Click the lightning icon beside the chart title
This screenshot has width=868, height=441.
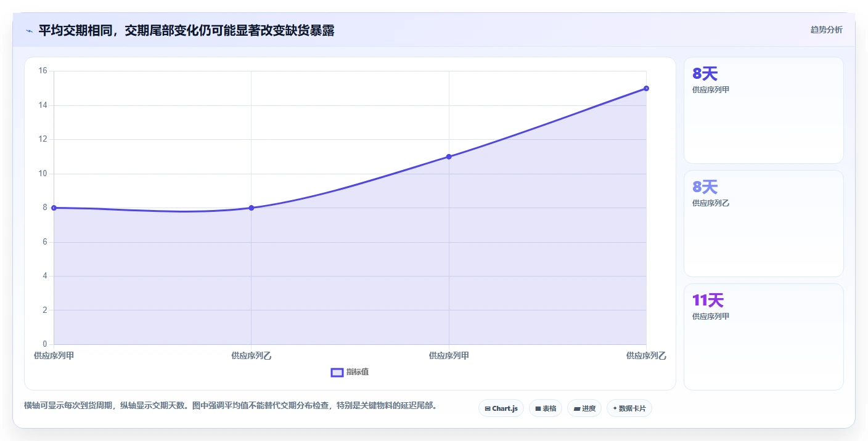coord(29,31)
